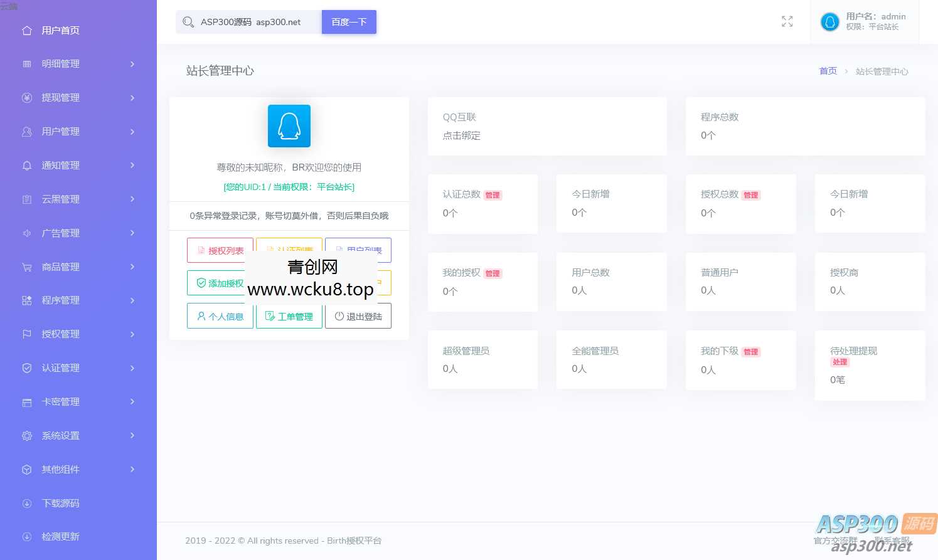
Task: Click the update icon beside 检测更新
Action: point(27,537)
